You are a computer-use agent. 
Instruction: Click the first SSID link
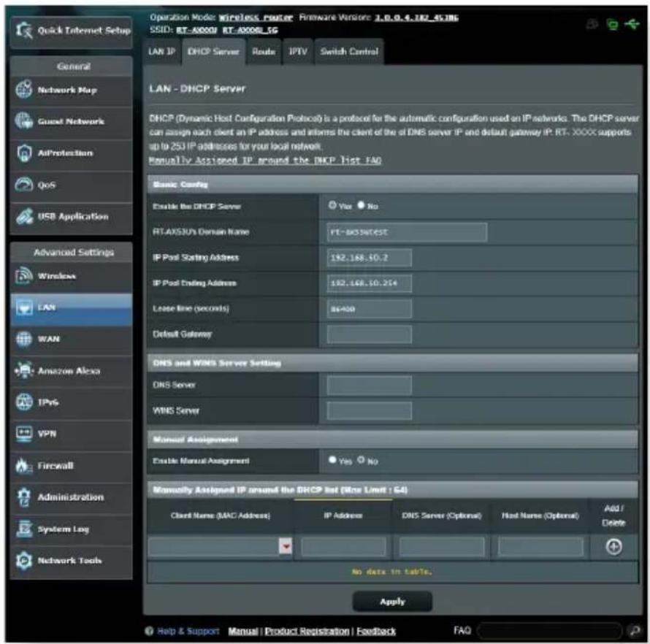[197, 30]
